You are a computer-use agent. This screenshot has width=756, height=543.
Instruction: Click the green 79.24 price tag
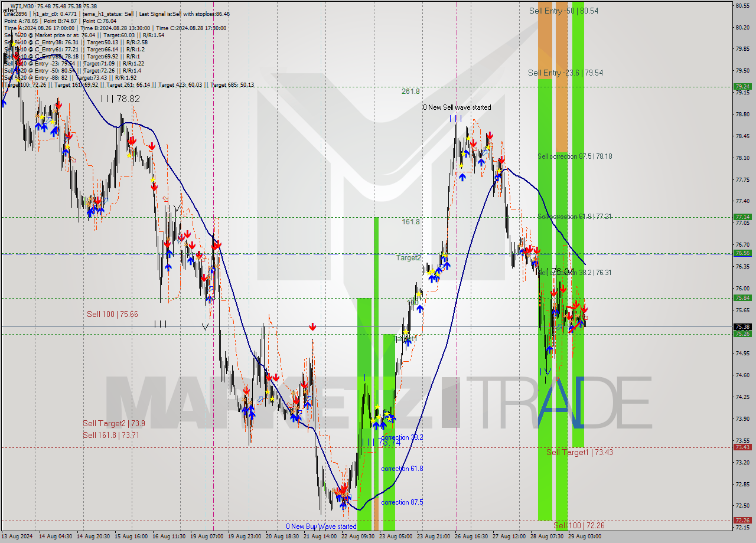[742, 86]
